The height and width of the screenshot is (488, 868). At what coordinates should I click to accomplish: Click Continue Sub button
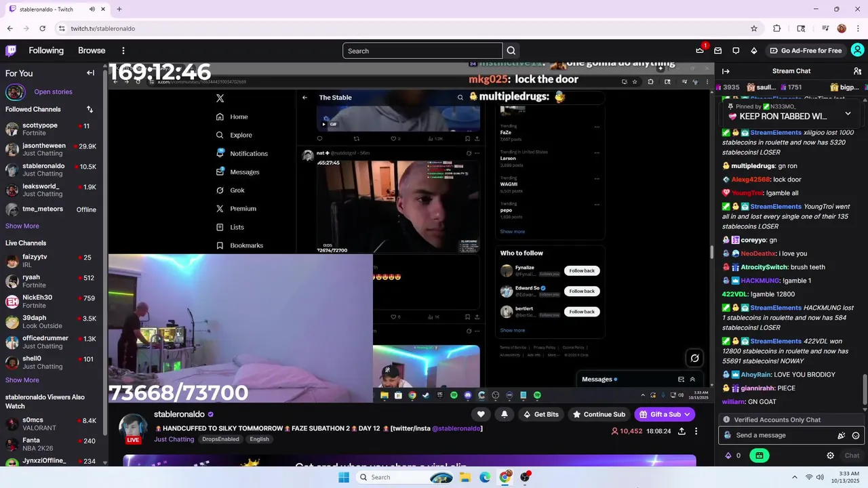coord(599,414)
